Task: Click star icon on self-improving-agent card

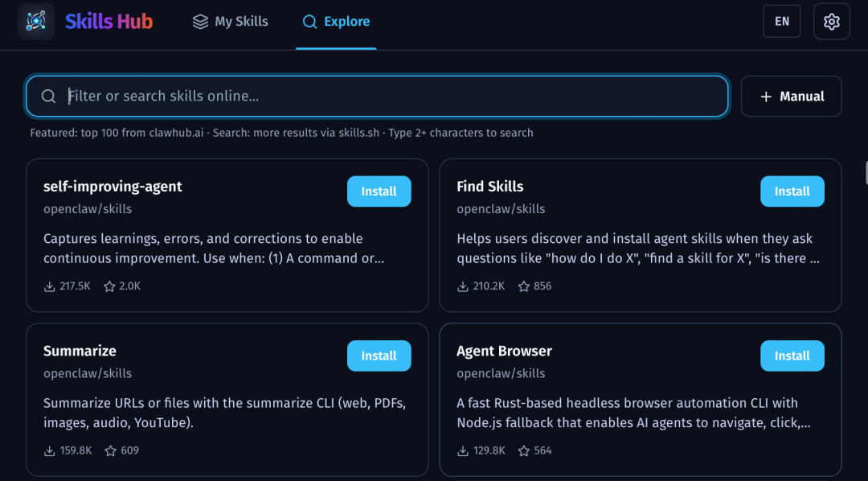Action: 109,286
